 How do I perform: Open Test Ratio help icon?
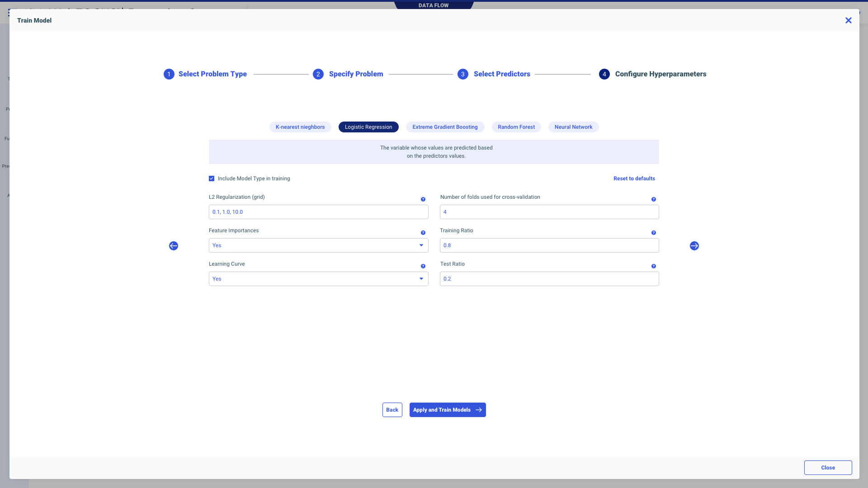654,266
